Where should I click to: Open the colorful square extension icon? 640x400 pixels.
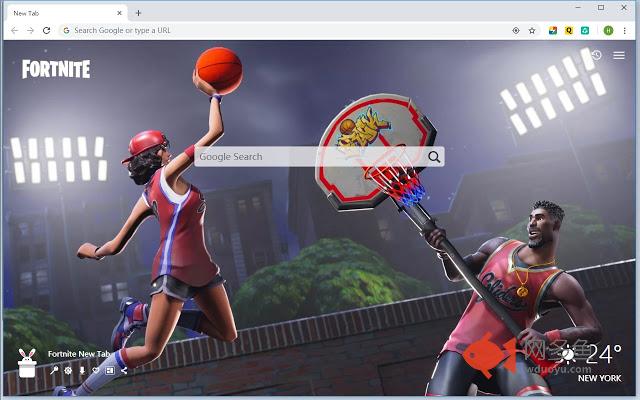click(x=553, y=31)
